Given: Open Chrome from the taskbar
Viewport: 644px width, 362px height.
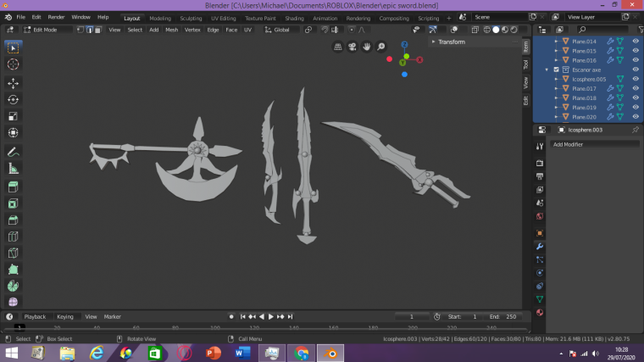Looking at the screenshot, I should coord(301,353).
